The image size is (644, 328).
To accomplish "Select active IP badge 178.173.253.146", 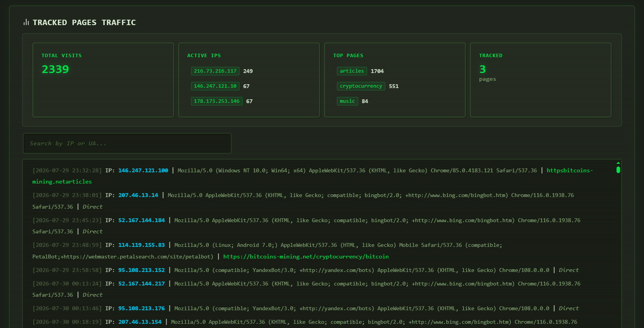I will [x=217, y=101].
